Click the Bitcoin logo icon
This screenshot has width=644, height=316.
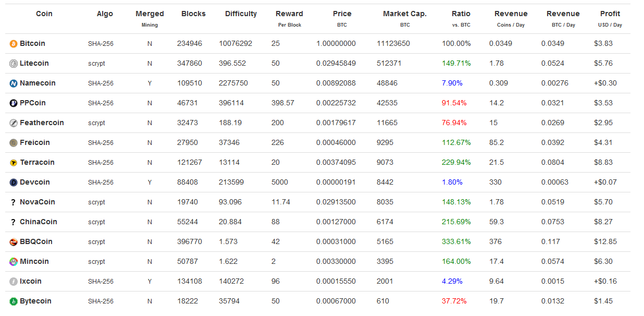pos(14,44)
